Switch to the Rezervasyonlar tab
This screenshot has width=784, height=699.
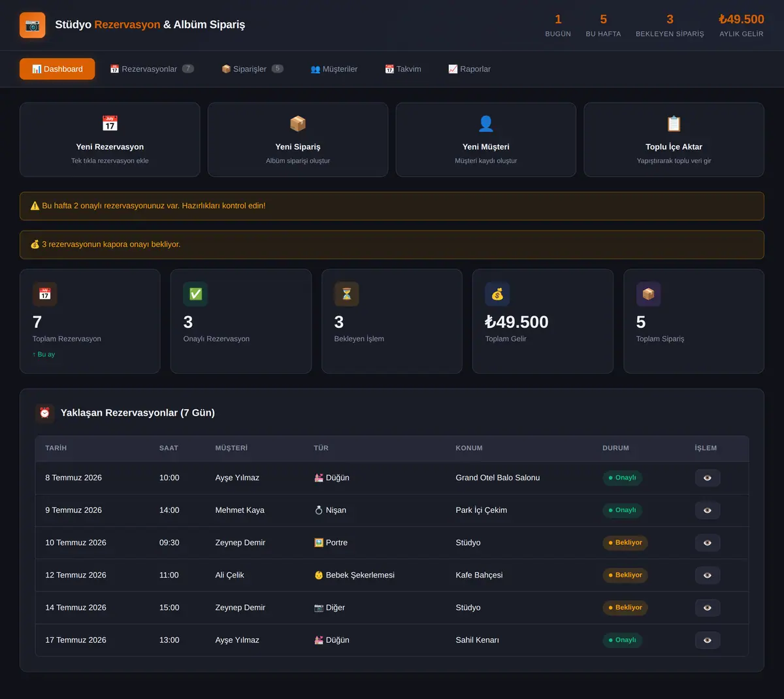click(152, 69)
